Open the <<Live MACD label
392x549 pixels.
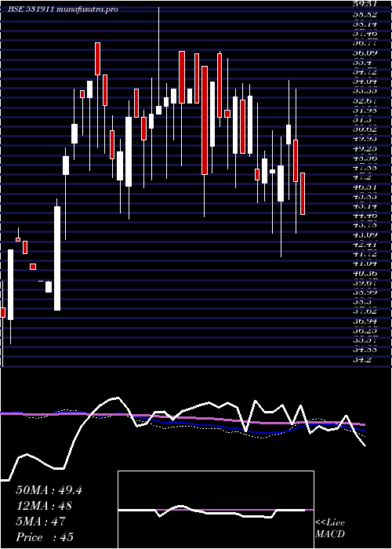coord(330,529)
